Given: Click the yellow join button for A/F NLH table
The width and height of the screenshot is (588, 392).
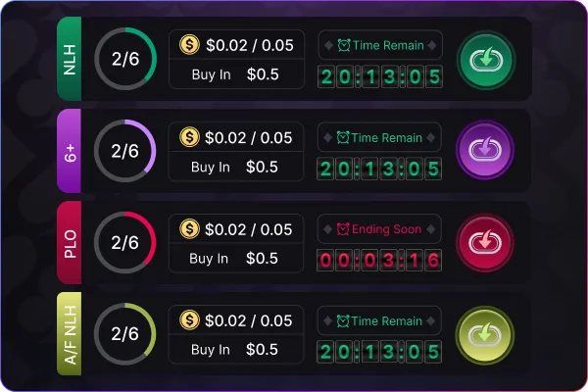Looking at the screenshot, I should (x=485, y=335).
